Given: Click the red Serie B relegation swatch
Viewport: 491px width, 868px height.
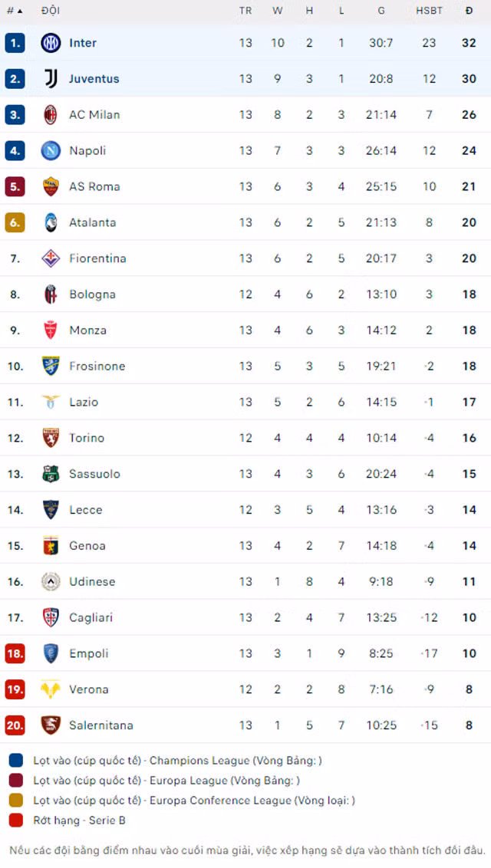Looking at the screenshot, I should pos(16,820).
